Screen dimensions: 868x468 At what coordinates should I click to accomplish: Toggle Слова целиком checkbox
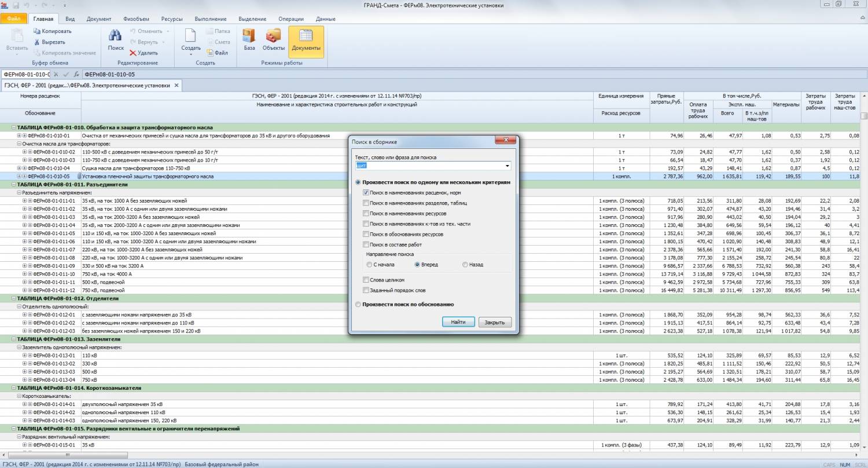point(366,280)
